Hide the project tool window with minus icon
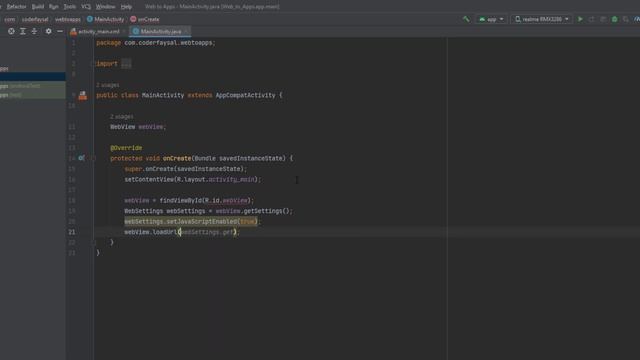The height and width of the screenshot is (360, 640). 60,31
